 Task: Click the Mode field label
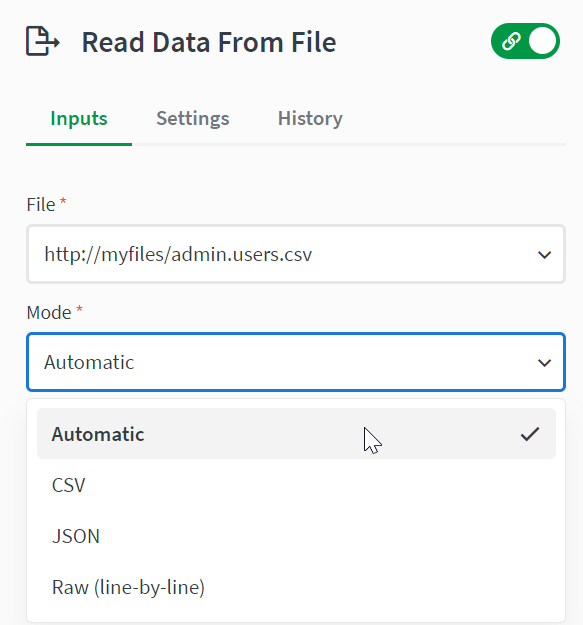pos(49,312)
